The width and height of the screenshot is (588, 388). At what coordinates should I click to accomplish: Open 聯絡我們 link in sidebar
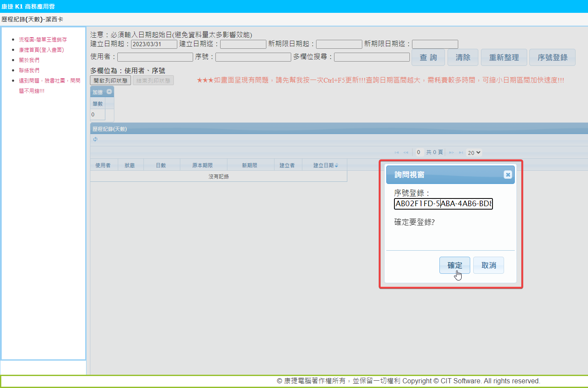[29, 71]
